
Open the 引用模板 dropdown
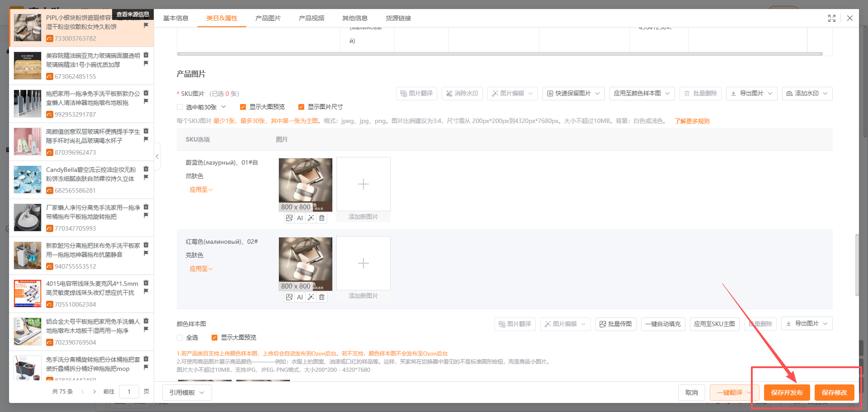pos(187,393)
